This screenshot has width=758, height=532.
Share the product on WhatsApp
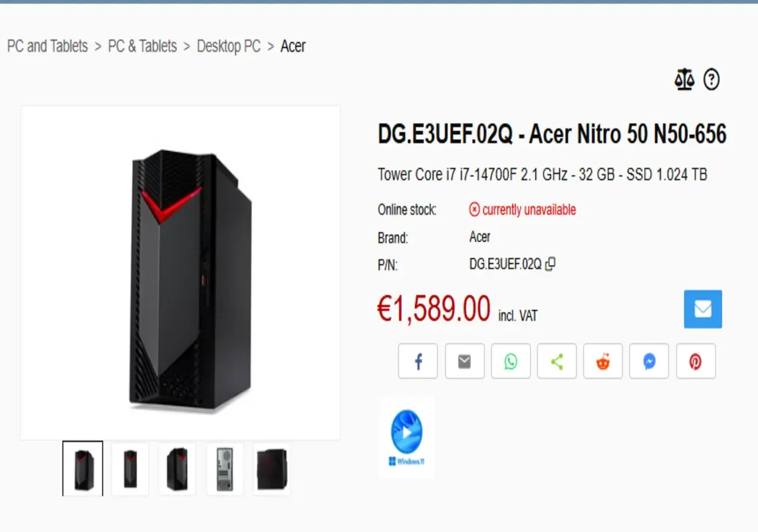pyautogui.click(x=511, y=361)
